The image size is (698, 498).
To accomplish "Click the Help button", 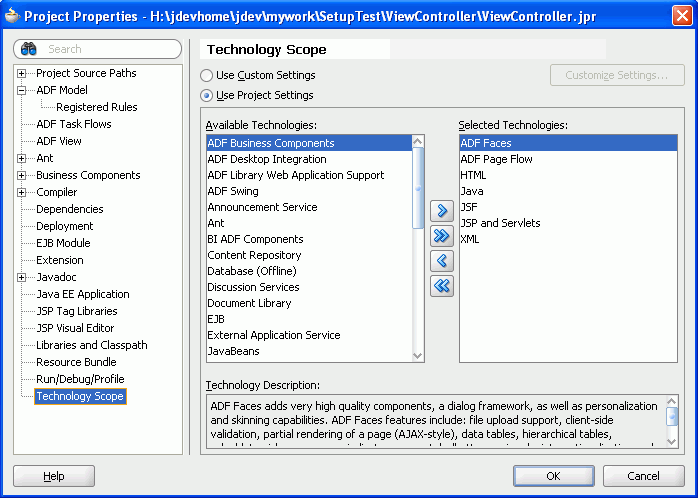I will (x=54, y=476).
